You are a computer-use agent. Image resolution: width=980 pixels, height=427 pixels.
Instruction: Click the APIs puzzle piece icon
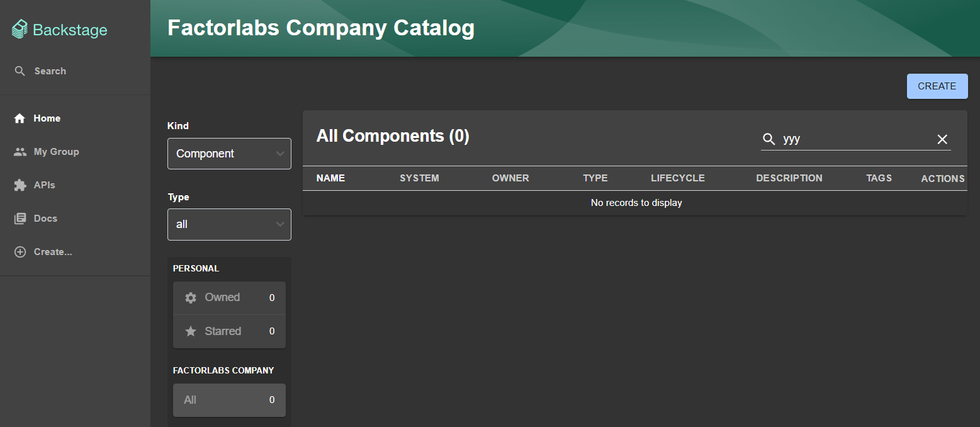(20, 185)
